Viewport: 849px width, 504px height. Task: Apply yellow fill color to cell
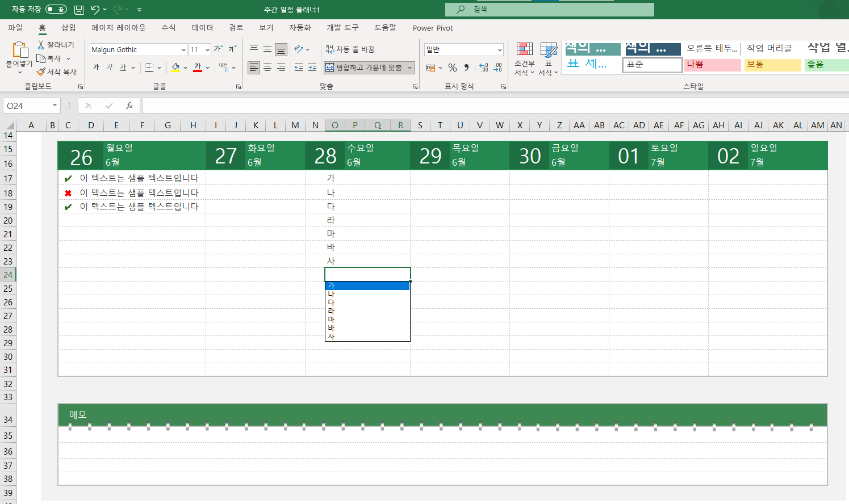tap(175, 67)
